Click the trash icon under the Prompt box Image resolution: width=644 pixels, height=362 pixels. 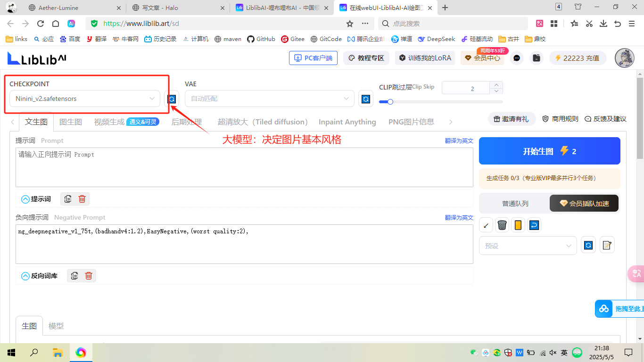[82, 199]
